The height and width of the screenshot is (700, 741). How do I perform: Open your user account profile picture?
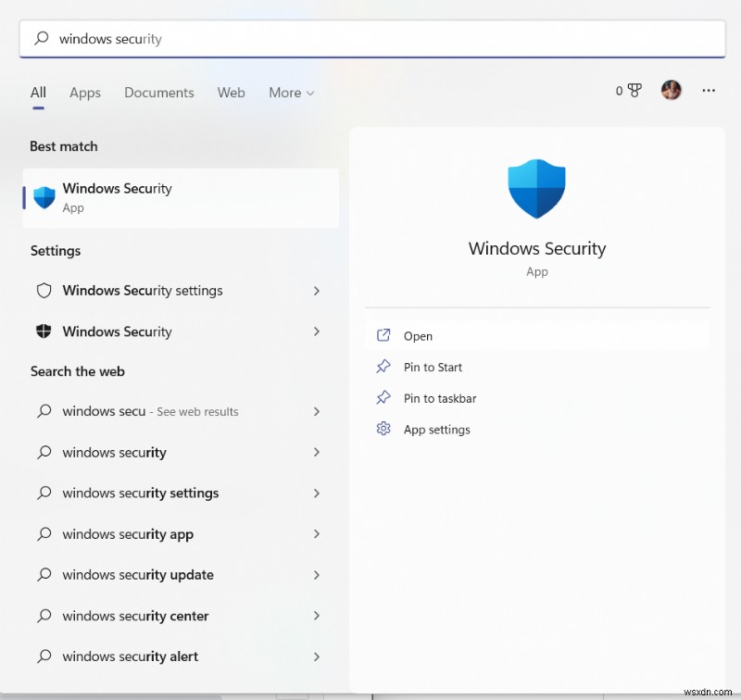[671, 90]
